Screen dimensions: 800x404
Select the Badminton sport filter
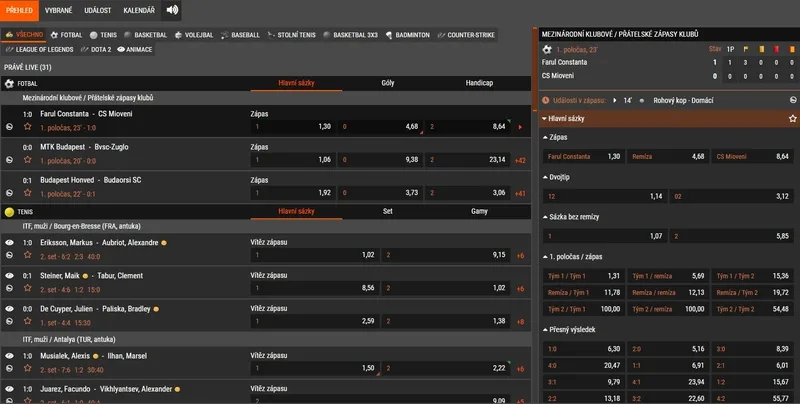(407, 34)
